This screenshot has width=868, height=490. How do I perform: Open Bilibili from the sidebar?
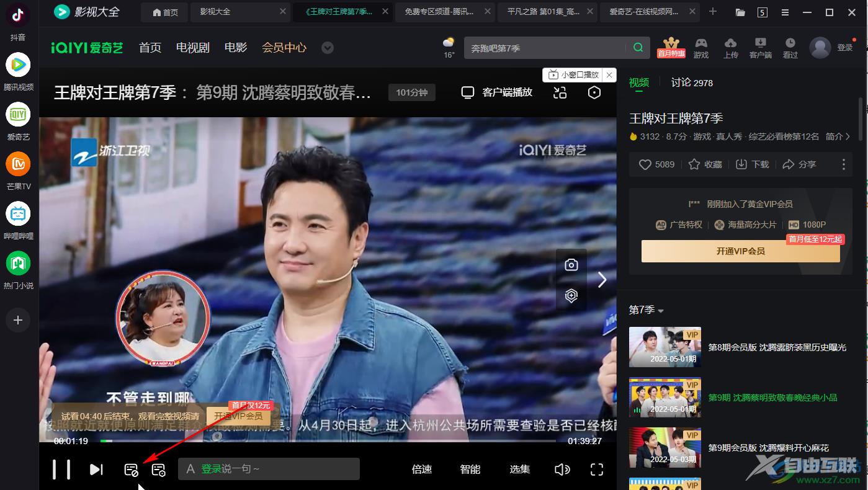[x=18, y=213]
